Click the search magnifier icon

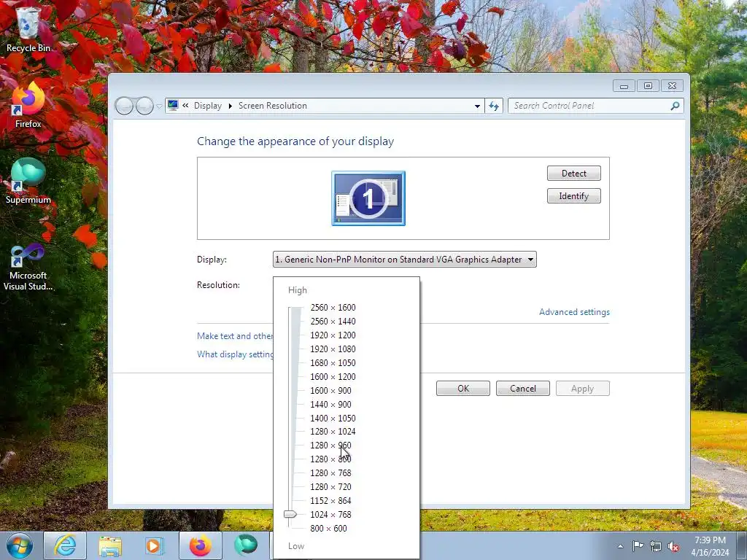(x=675, y=106)
